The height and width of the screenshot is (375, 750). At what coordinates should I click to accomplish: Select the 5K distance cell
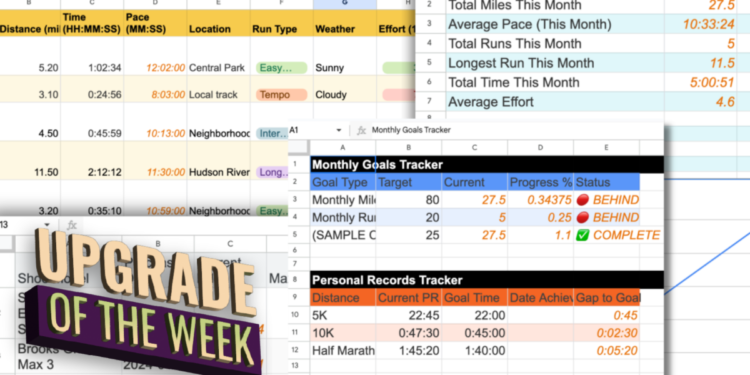(x=342, y=315)
